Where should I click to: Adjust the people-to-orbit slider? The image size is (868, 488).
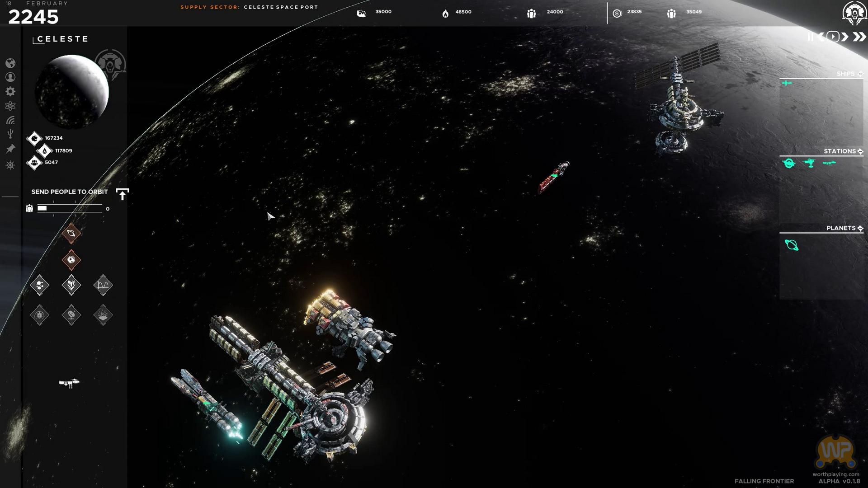70,208
